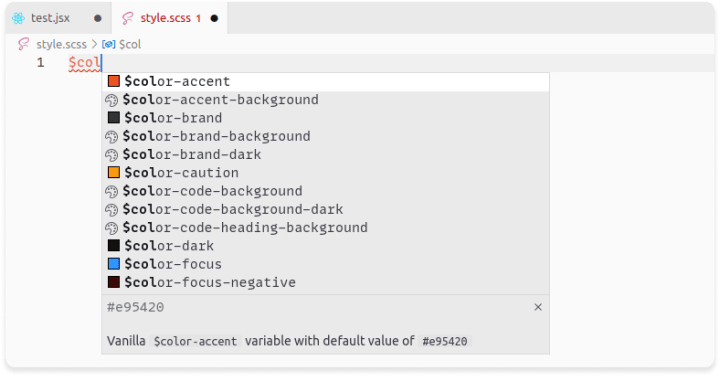720x376 pixels.
Task: Click the Sass icon on style.scss tab
Action: tap(127, 18)
